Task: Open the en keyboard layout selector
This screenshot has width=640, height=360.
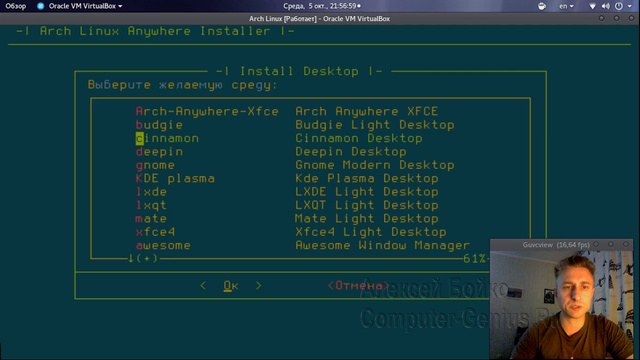Action: click(x=566, y=6)
